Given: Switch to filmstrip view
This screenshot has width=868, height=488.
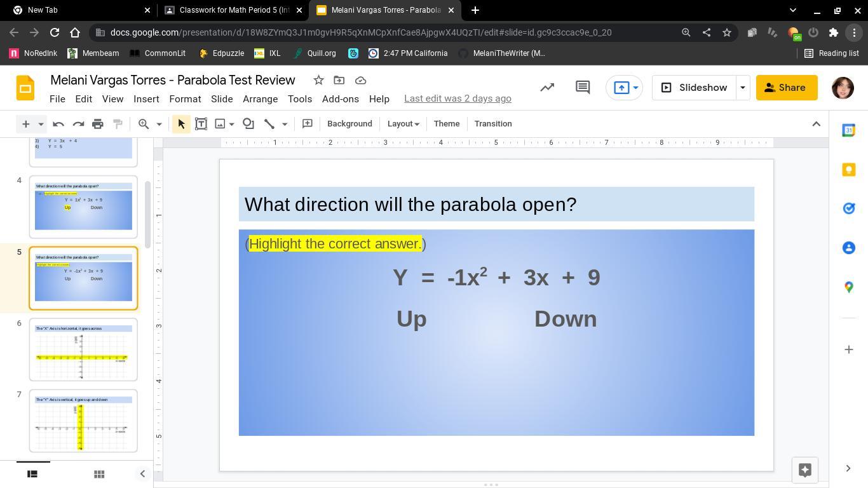Looking at the screenshot, I should (x=32, y=474).
